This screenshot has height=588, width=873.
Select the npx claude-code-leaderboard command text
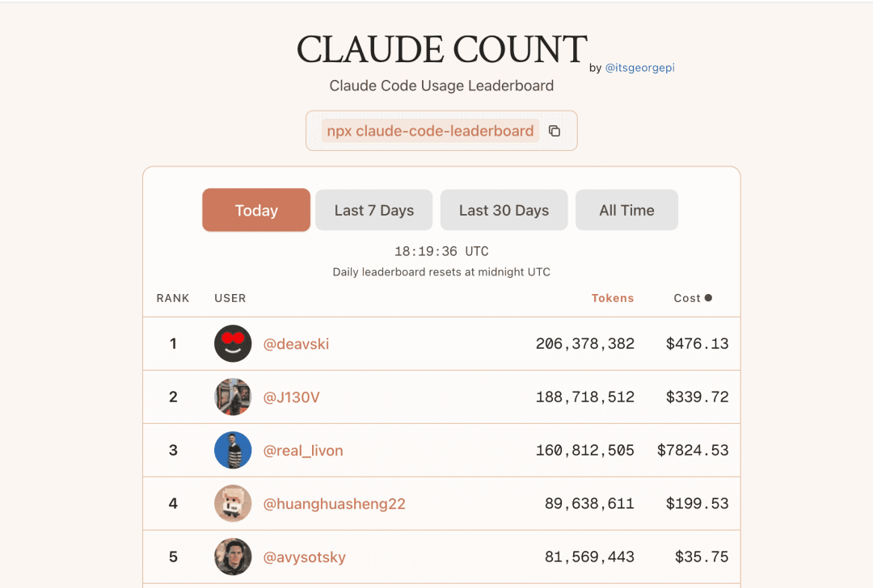(x=428, y=129)
